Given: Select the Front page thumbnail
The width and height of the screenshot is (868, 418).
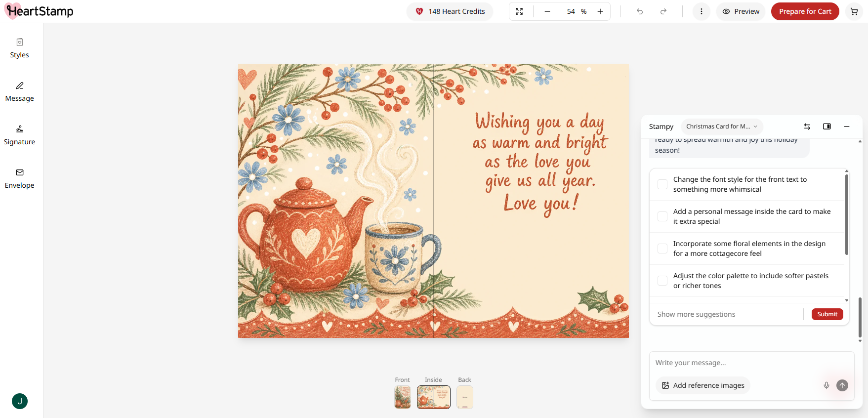Looking at the screenshot, I should pos(403,397).
